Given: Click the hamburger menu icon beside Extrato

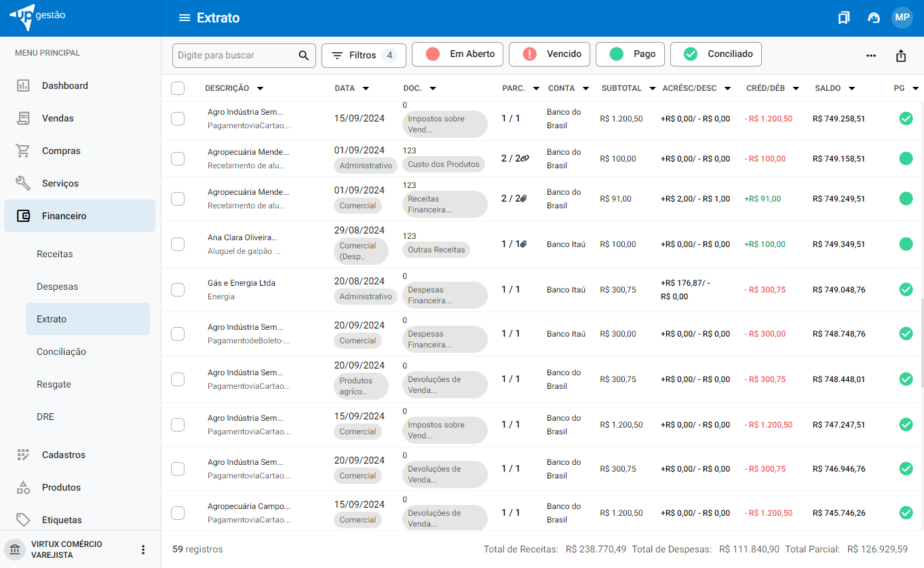Looking at the screenshot, I should 185,18.
